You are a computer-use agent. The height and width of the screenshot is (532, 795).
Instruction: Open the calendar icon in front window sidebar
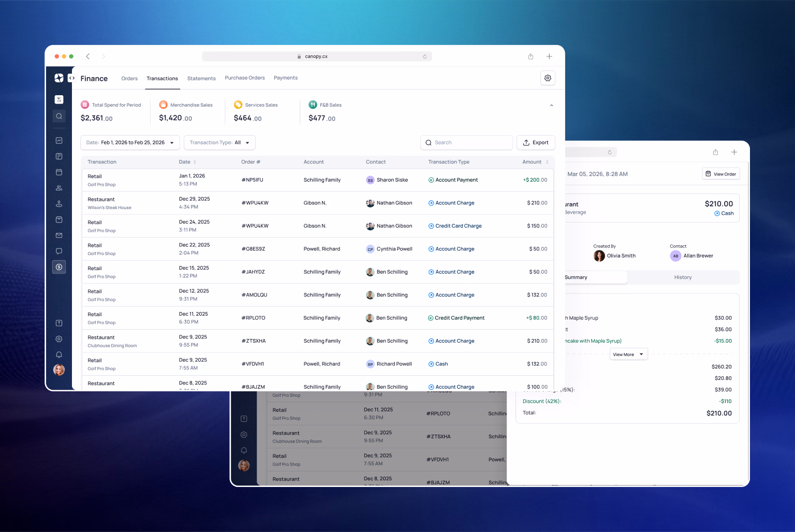click(59, 172)
